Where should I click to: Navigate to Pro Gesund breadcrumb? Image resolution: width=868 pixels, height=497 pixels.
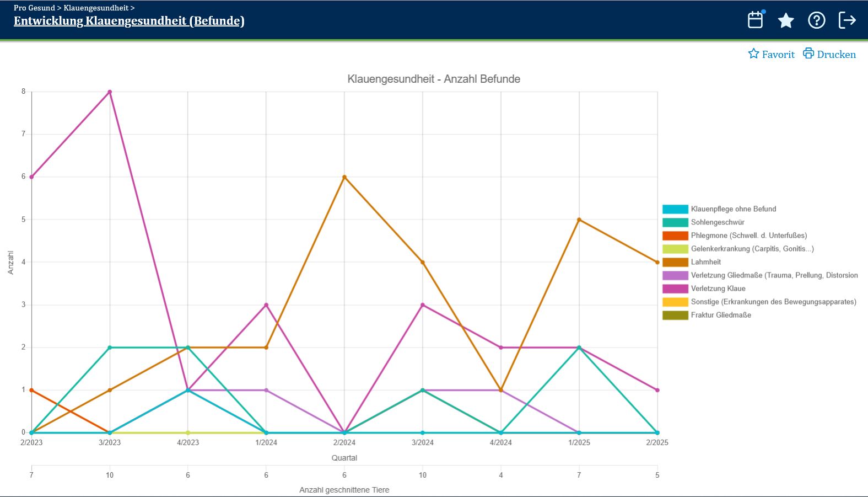tap(34, 8)
